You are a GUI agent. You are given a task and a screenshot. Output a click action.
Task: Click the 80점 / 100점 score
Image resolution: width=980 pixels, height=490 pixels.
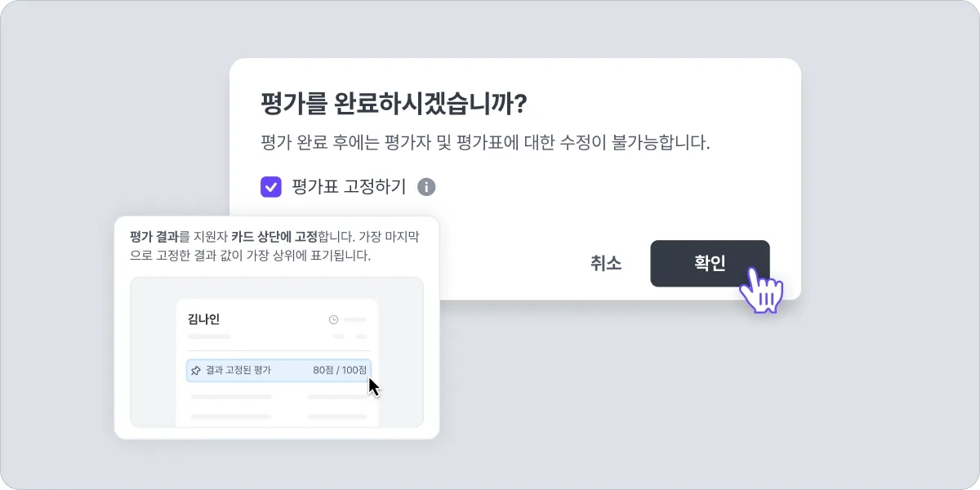click(340, 370)
